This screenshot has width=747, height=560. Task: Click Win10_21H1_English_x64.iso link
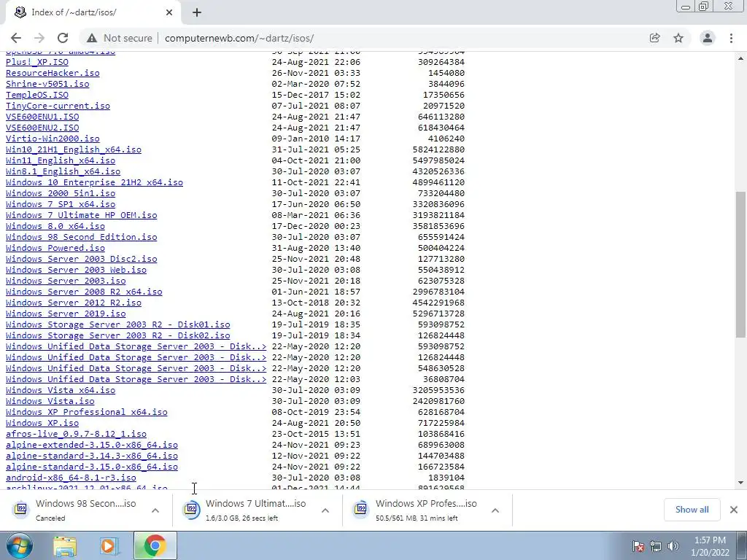[x=74, y=149]
